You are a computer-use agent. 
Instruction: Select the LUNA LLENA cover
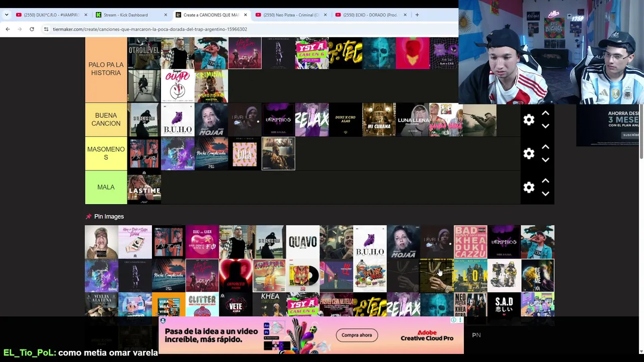pos(413,120)
